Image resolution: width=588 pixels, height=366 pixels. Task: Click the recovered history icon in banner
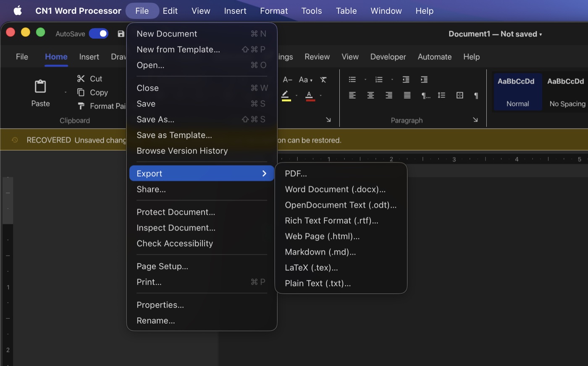click(15, 140)
